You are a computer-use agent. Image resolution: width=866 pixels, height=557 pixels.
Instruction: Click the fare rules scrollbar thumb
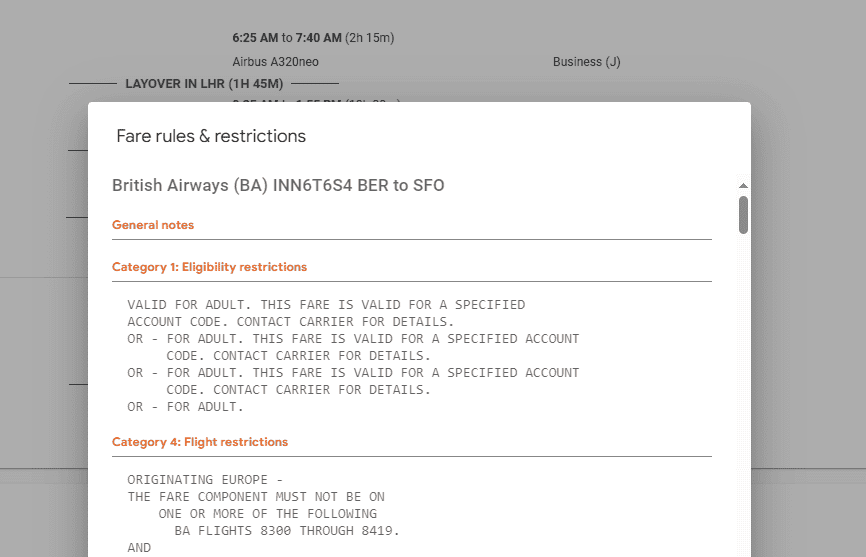743,214
